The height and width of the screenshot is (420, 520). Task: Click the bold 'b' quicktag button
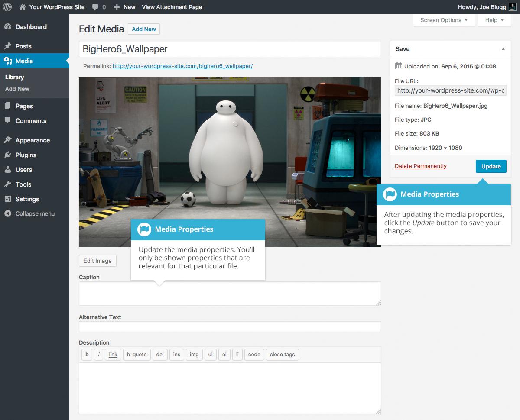click(87, 355)
